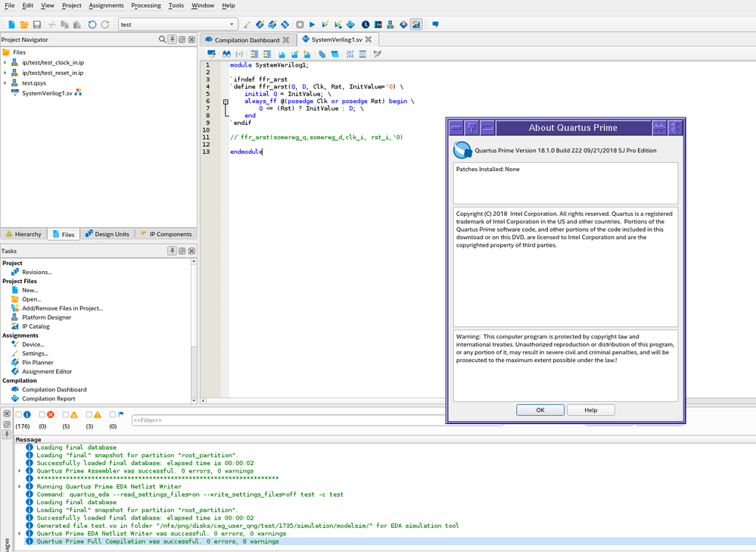
Task: Toggle the Info messages filter checkbox
Action: pos(19,415)
